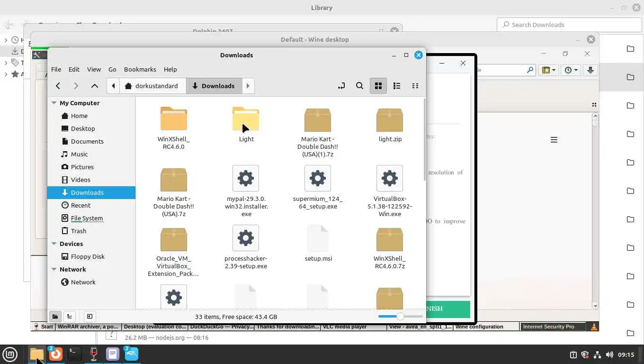Open volume control in system tray
This screenshot has width=644, height=364.
tap(609, 355)
